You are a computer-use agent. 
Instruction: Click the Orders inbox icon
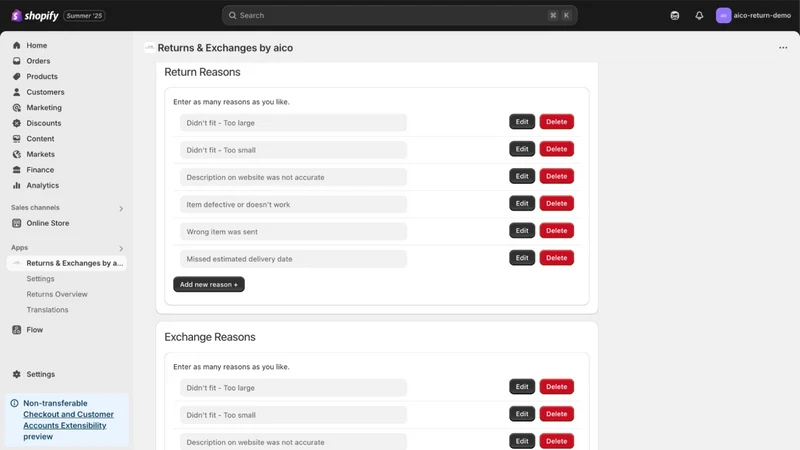(x=16, y=61)
